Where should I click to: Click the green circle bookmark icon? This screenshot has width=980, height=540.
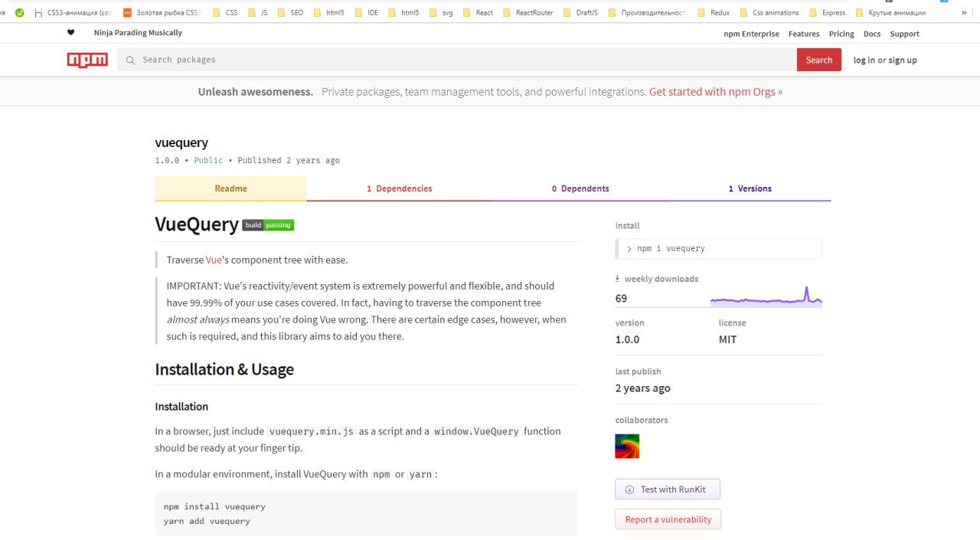pyautogui.click(x=19, y=12)
